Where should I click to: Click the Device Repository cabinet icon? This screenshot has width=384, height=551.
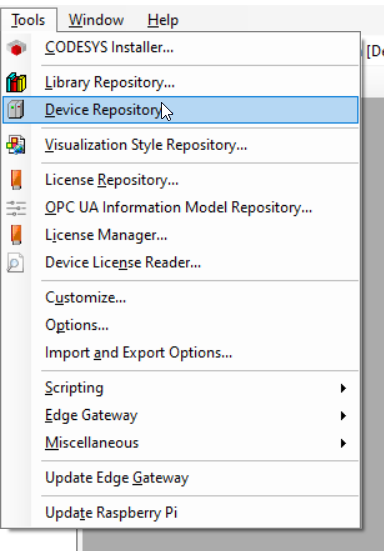point(16,110)
